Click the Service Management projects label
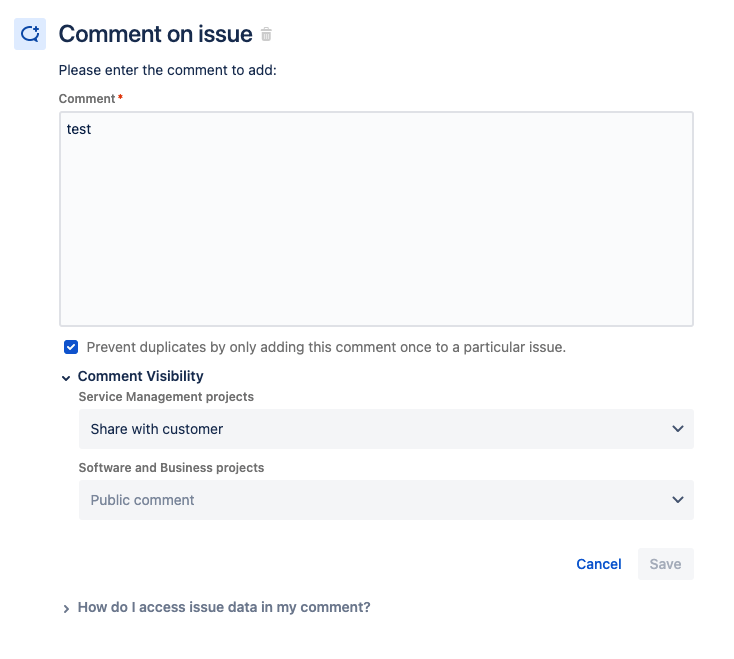This screenshot has height=659, width=734. [x=166, y=397]
